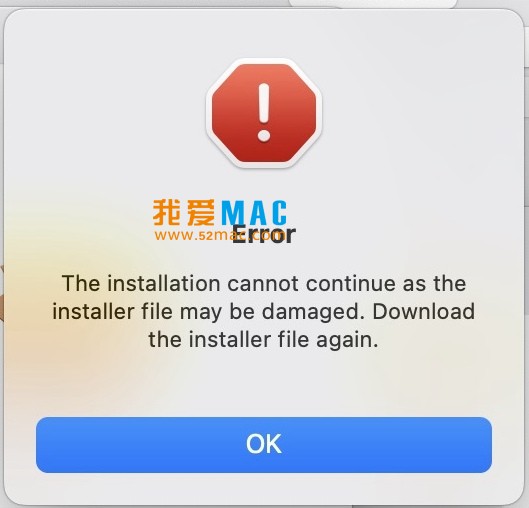Image resolution: width=529 pixels, height=508 pixels.
Task: Click the blue MAC watermark text
Action: (254, 213)
